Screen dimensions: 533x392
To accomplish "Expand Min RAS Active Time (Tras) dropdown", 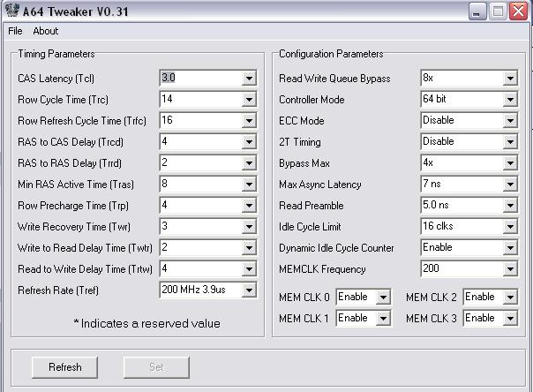I will (249, 185).
